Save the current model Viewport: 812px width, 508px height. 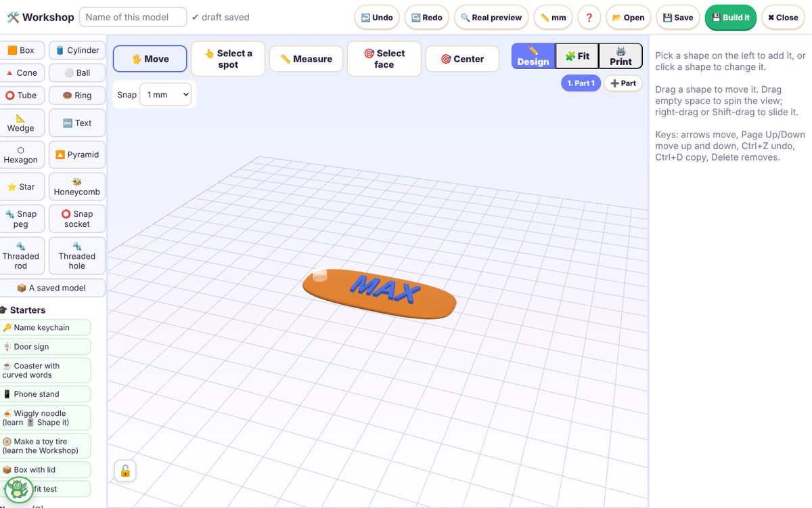[x=678, y=18]
